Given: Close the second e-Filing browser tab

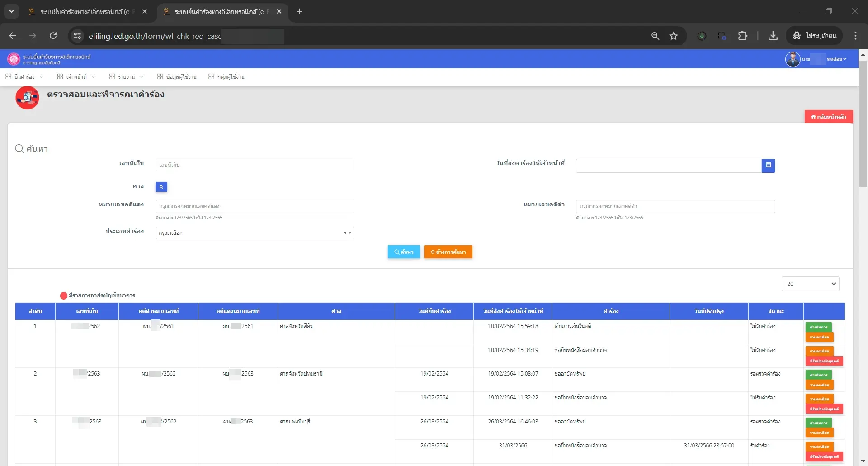Looking at the screenshot, I should point(279,11).
